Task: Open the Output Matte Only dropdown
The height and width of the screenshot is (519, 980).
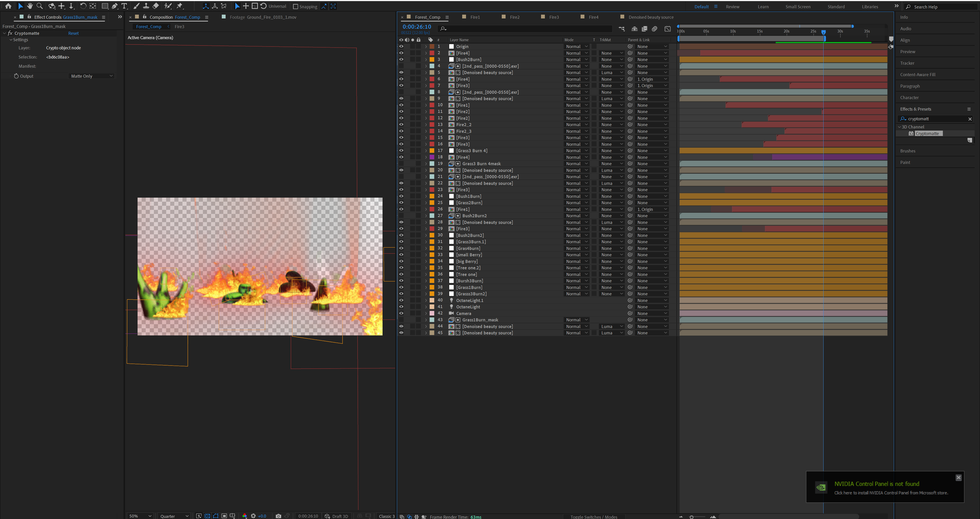Action: click(x=91, y=76)
